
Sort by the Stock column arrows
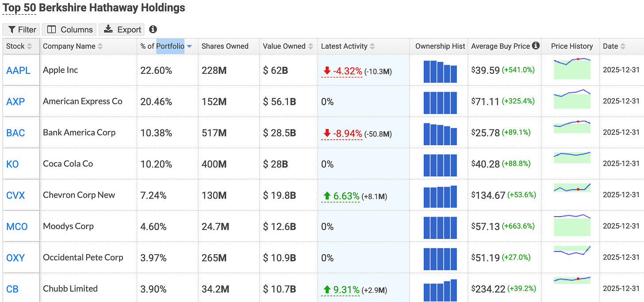[30, 46]
